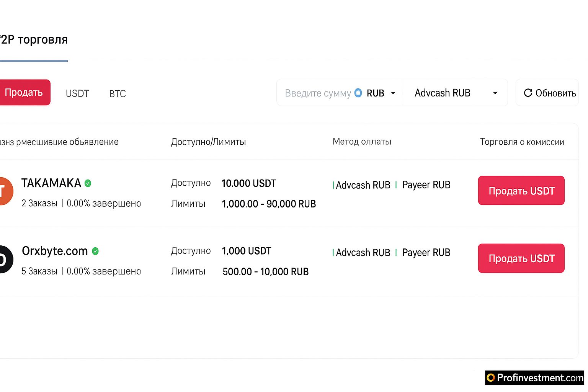Click Orxbyte.com's black avatar icon
588x392 pixels.
pyautogui.click(x=5, y=259)
